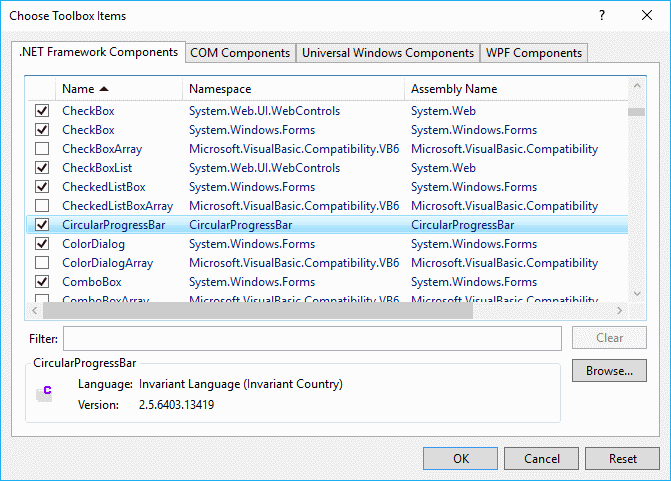Click the Reset button
Image resolution: width=671 pixels, height=481 pixels.
[x=623, y=459]
